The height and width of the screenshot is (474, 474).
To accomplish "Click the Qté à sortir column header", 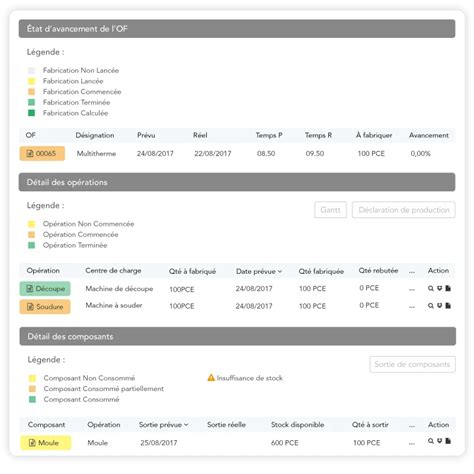I will (x=370, y=425).
